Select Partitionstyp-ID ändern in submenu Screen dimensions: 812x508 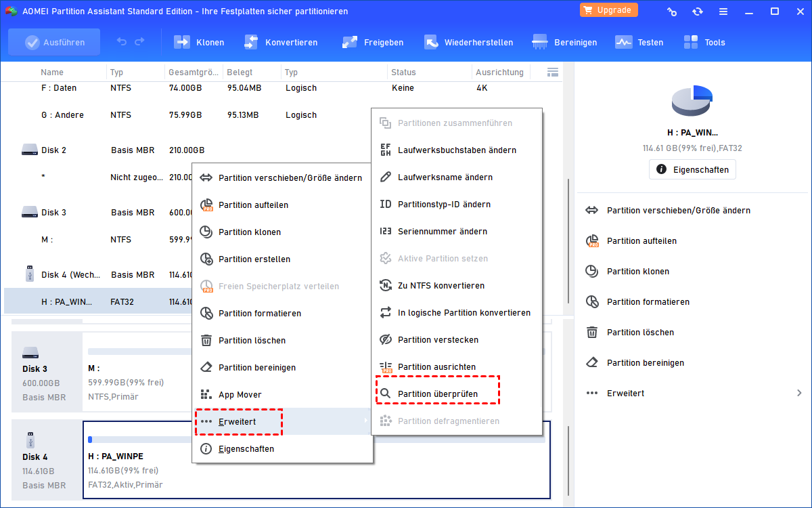[x=457, y=205]
